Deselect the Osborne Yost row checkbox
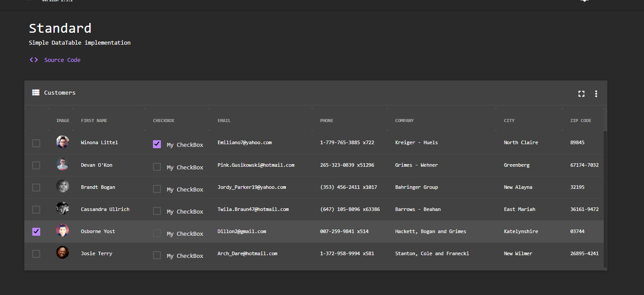Image resolution: width=644 pixels, height=295 pixels. pyautogui.click(x=36, y=232)
